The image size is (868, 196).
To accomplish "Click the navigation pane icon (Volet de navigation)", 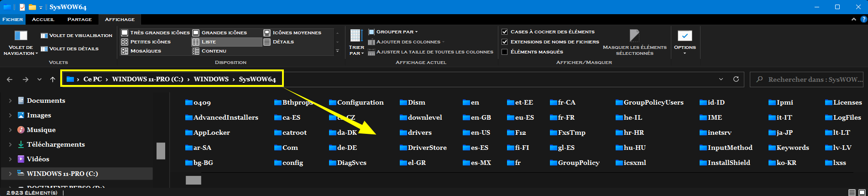I will [21, 36].
